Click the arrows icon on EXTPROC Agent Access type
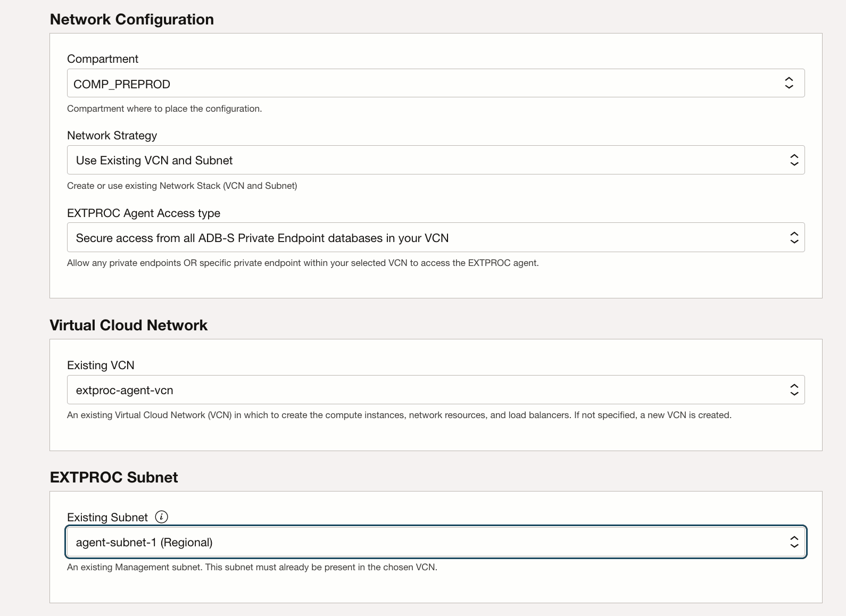The height and width of the screenshot is (616, 846). (x=794, y=238)
